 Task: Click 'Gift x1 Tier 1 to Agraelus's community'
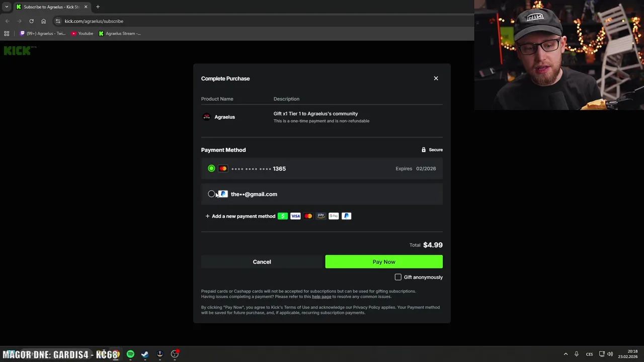coord(315,114)
